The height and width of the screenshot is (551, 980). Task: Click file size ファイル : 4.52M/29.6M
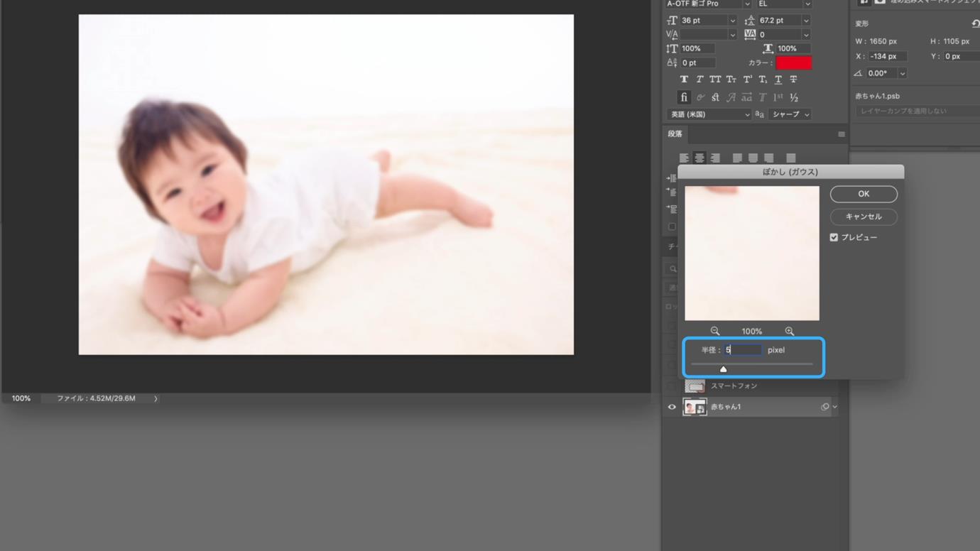(x=96, y=399)
